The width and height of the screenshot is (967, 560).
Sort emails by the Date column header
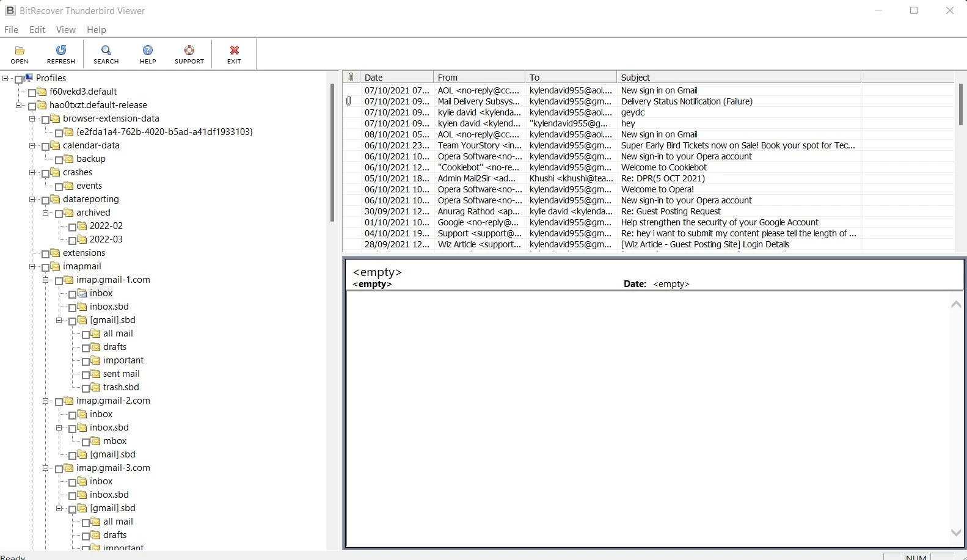396,78
